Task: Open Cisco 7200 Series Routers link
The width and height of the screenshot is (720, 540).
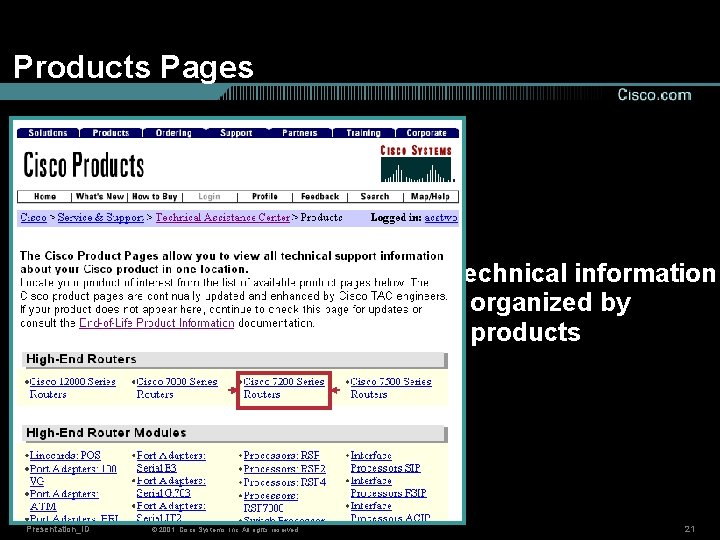Action: tap(284, 388)
